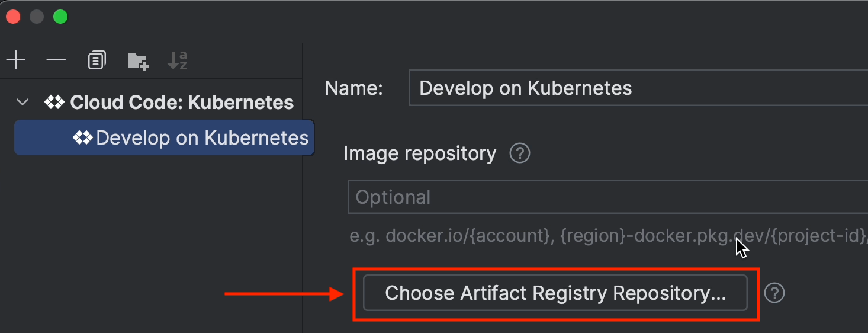Maximize the window with the green button
This screenshot has width=868, height=333.
pyautogui.click(x=60, y=17)
